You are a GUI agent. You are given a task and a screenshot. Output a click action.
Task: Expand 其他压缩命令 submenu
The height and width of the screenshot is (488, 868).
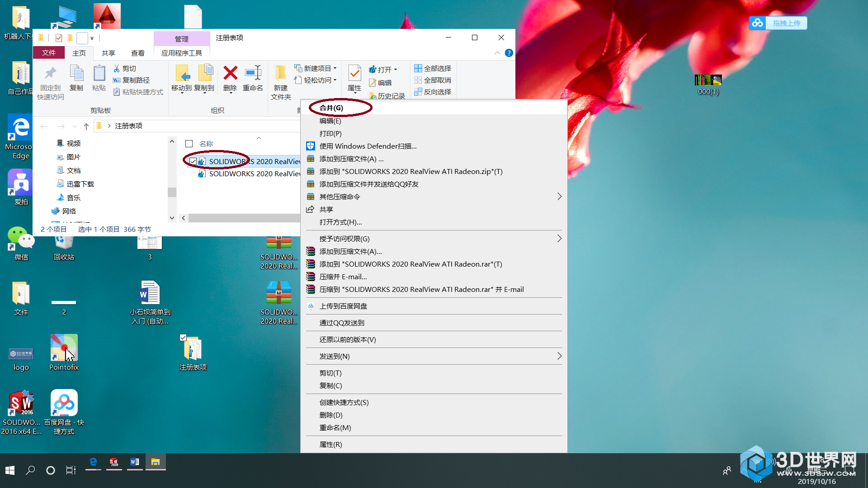pos(559,197)
